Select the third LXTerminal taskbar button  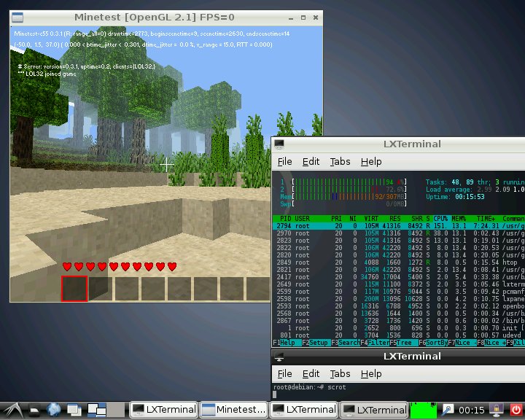coord(374,410)
